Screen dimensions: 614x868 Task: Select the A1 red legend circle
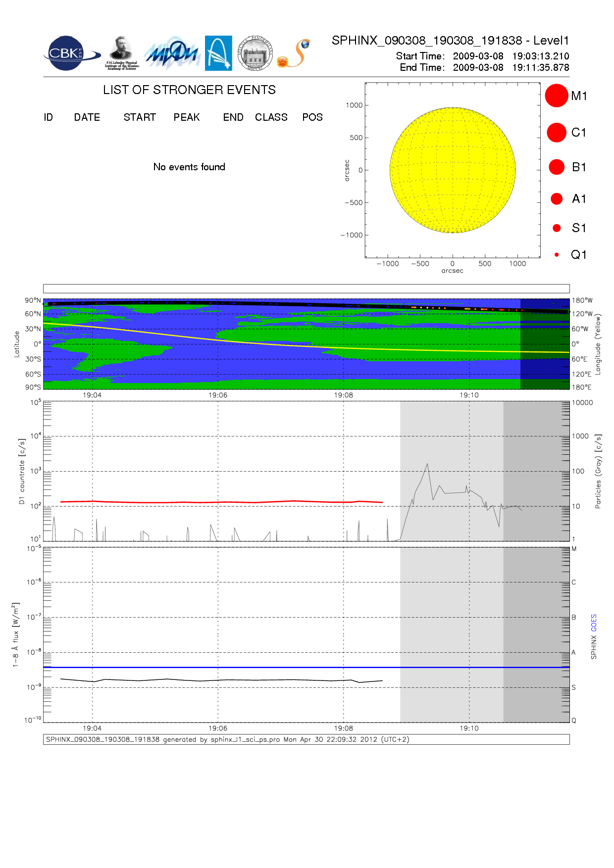click(556, 199)
